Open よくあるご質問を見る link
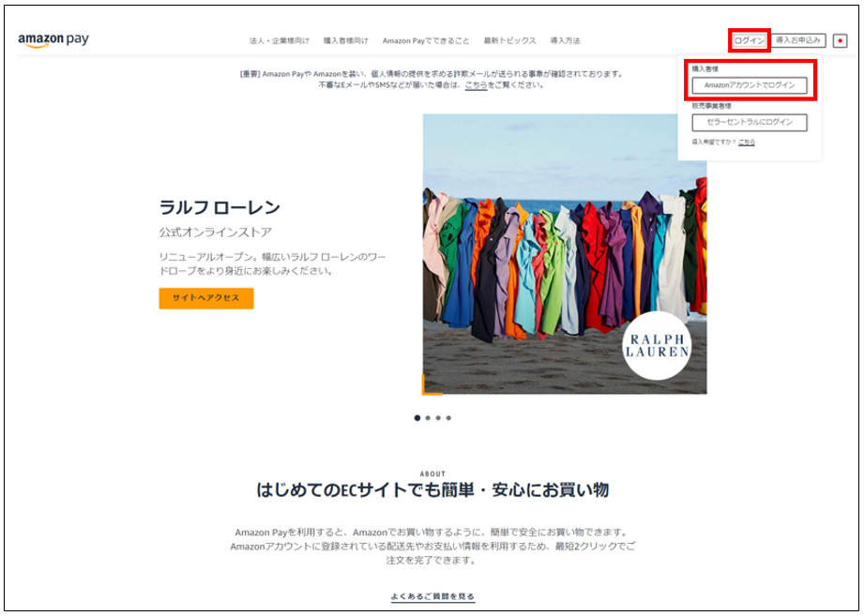The width and height of the screenshot is (864, 616). pos(432,596)
